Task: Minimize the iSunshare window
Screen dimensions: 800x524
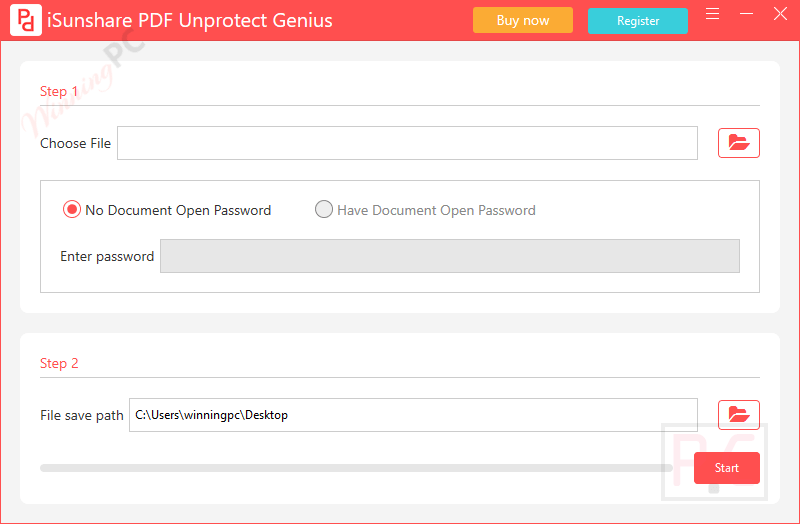Action: [x=746, y=14]
